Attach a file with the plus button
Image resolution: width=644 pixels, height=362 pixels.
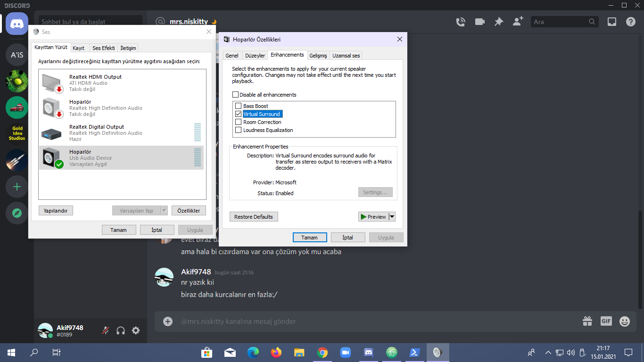(x=168, y=321)
